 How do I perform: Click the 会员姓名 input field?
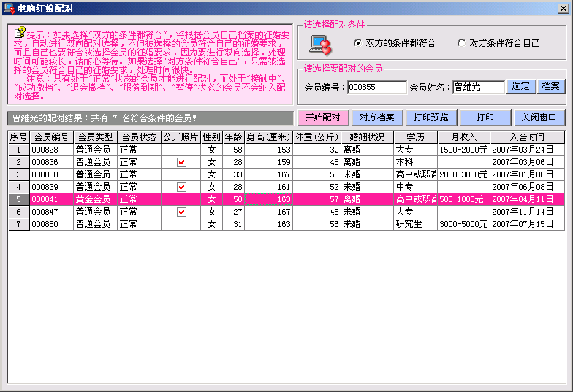[478, 87]
